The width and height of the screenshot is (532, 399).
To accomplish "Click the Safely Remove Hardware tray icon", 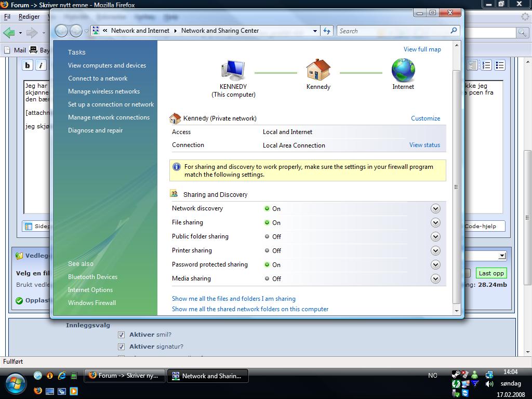I will [456, 393].
